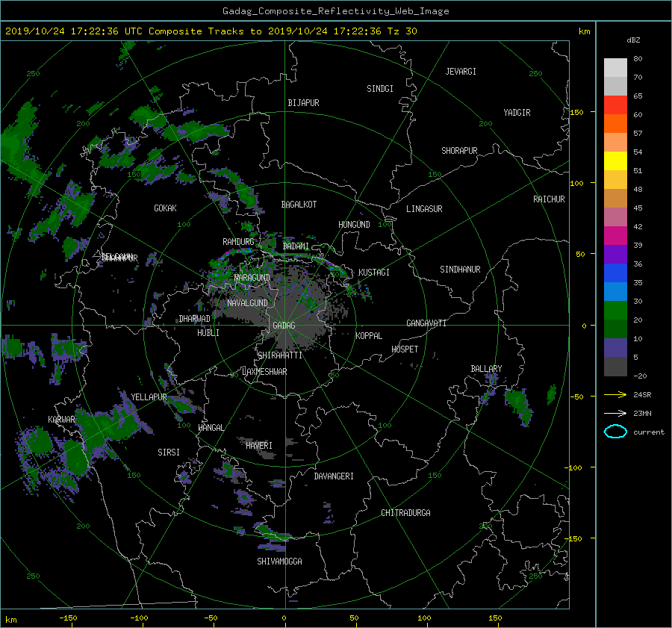Click the 2019/10/24 17:22:36 UTC timestamp line
This screenshot has width=672, height=628.
tap(211, 31)
